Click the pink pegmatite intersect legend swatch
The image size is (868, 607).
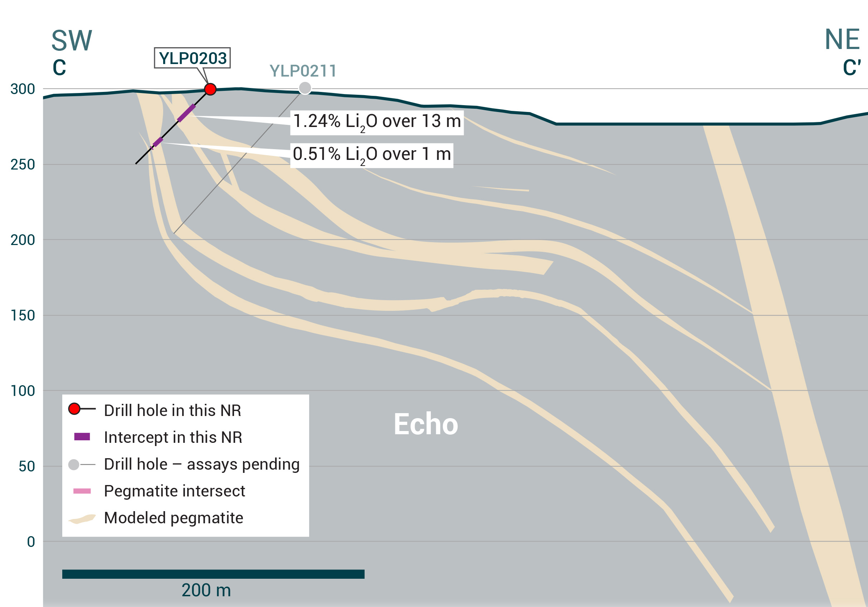tap(82, 491)
